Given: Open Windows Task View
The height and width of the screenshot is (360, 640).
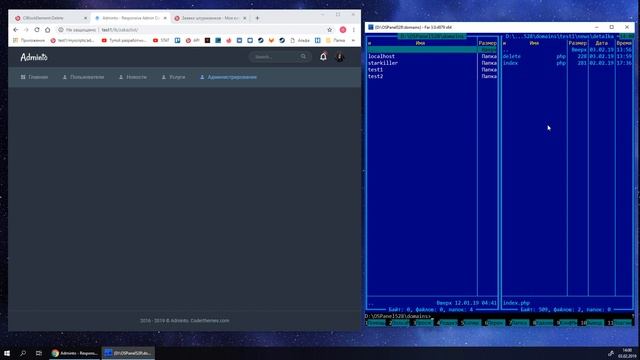Looking at the screenshot, I should point(39,353).
